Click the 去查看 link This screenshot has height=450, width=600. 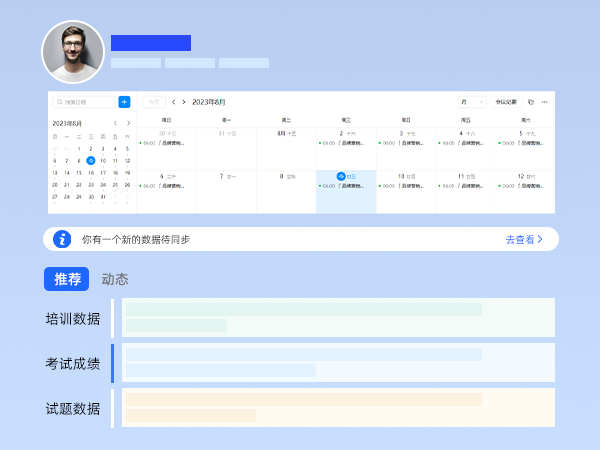tap(524, 239)
